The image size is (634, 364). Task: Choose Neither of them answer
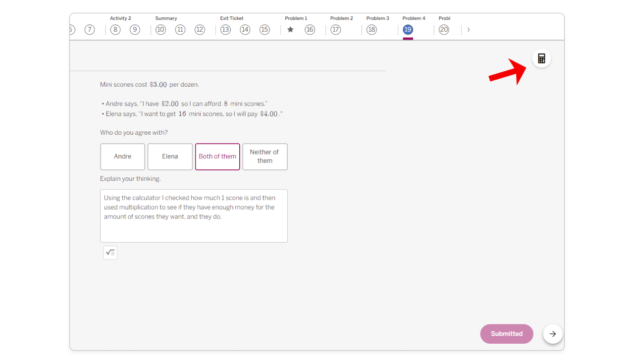[265, 156]
